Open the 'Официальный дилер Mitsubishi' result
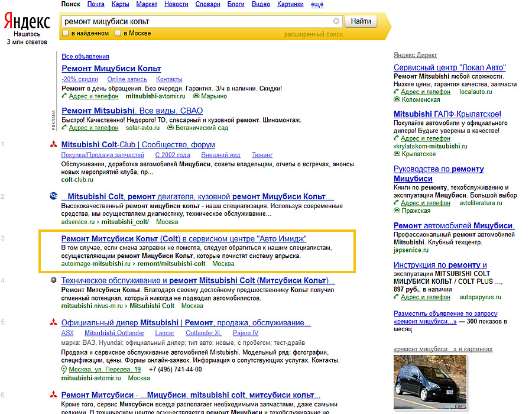532x414 pixels. (x=186, y=323)
